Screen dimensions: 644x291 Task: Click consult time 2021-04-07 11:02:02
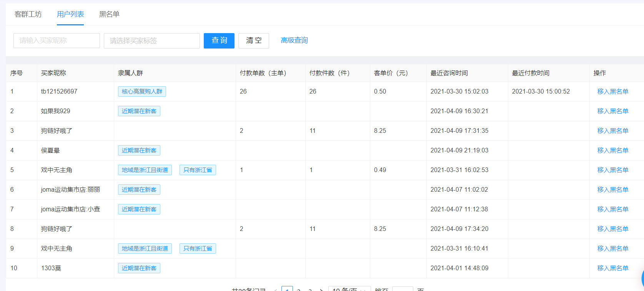pos(459,190)
